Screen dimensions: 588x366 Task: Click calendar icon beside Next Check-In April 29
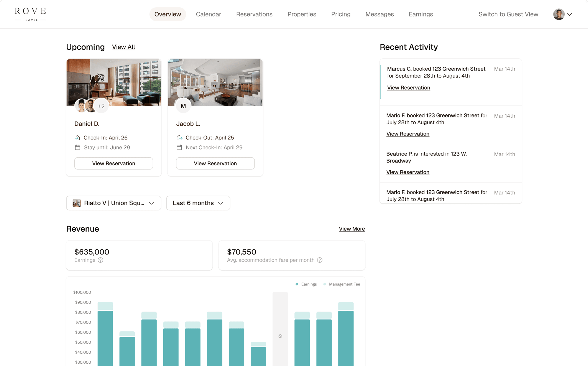tap(179, 147)
